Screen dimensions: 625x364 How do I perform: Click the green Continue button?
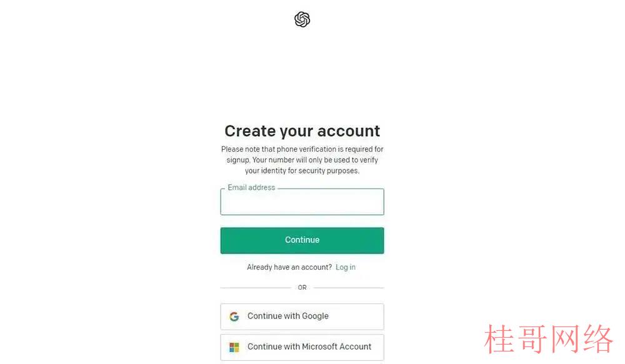click(302, 240)
